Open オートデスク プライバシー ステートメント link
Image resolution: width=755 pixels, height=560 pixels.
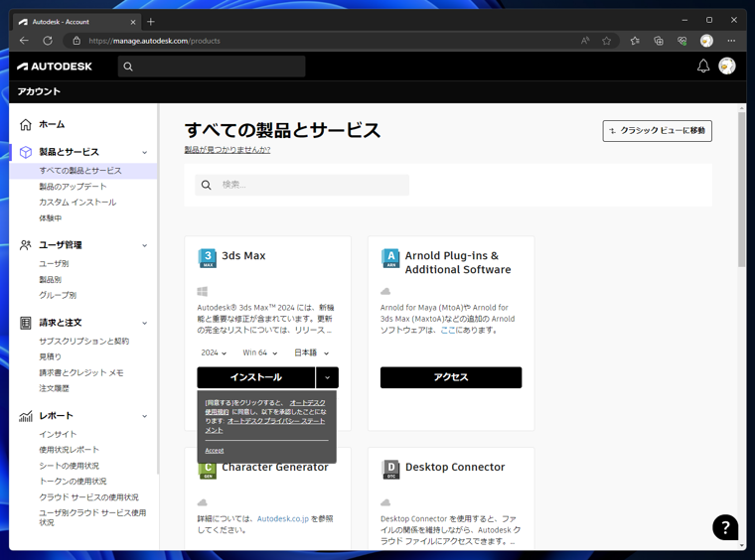coord(276,421)
